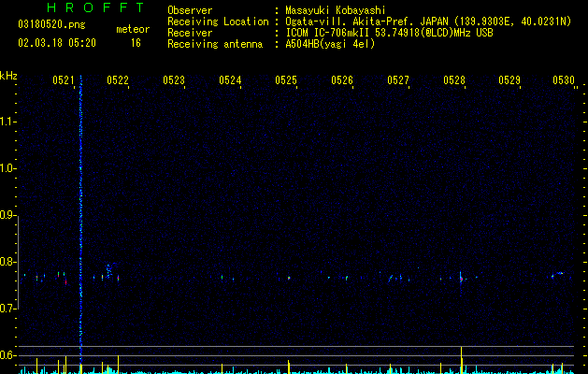
Task: Click the 0527 time marker
Action: click(398, 79)
